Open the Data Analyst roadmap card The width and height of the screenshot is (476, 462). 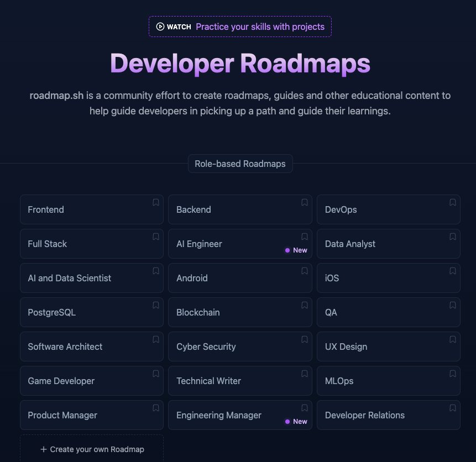389,244
